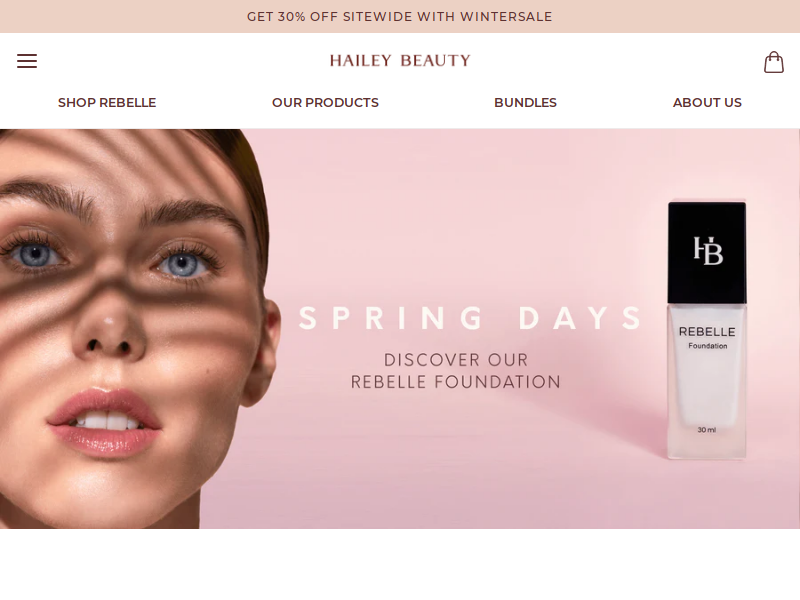The height and width of the screenshot is (600, 800).
Task: Click the 30 ml text on bottle
Action: tap(707, 430)
